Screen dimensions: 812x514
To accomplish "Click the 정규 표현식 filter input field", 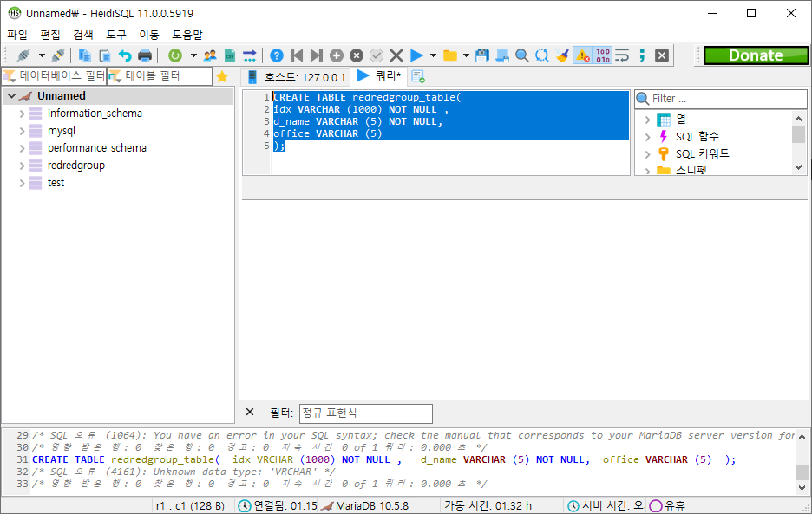I will [365, 413].
